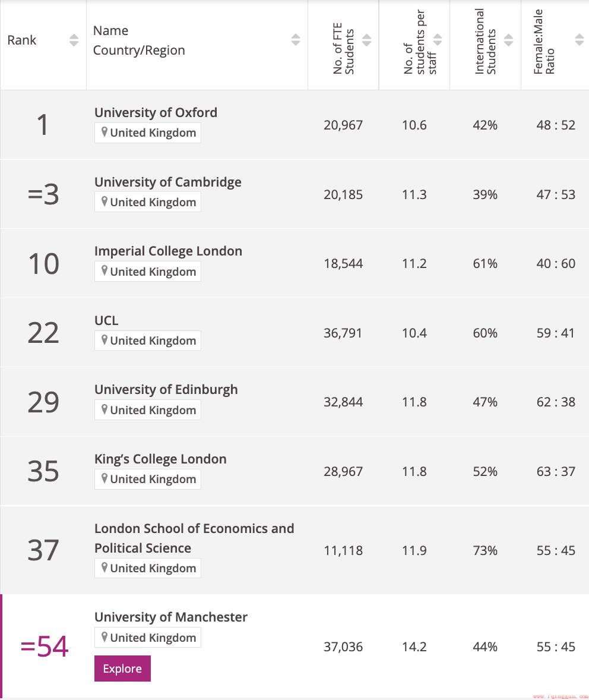Sort by Female:Male Ratio arrows
This screenshot has height=700, width=589.
tap(579, 40)
